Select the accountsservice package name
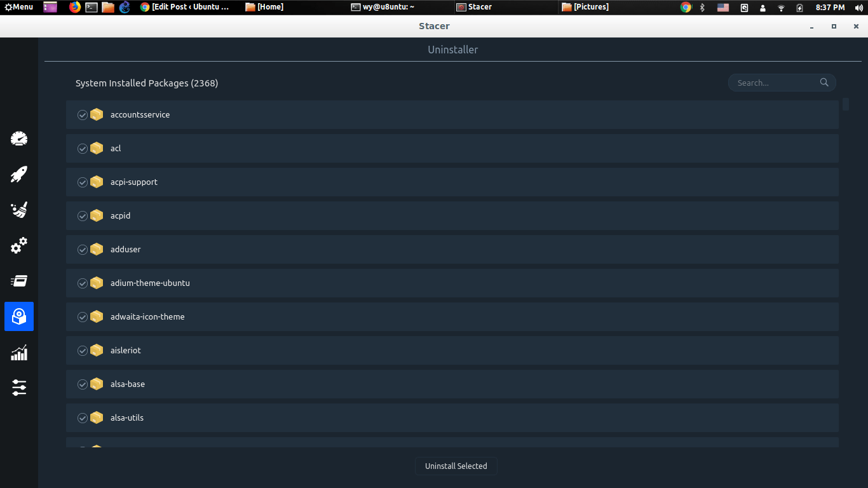 pyautogui.click(x=140, y=114)
